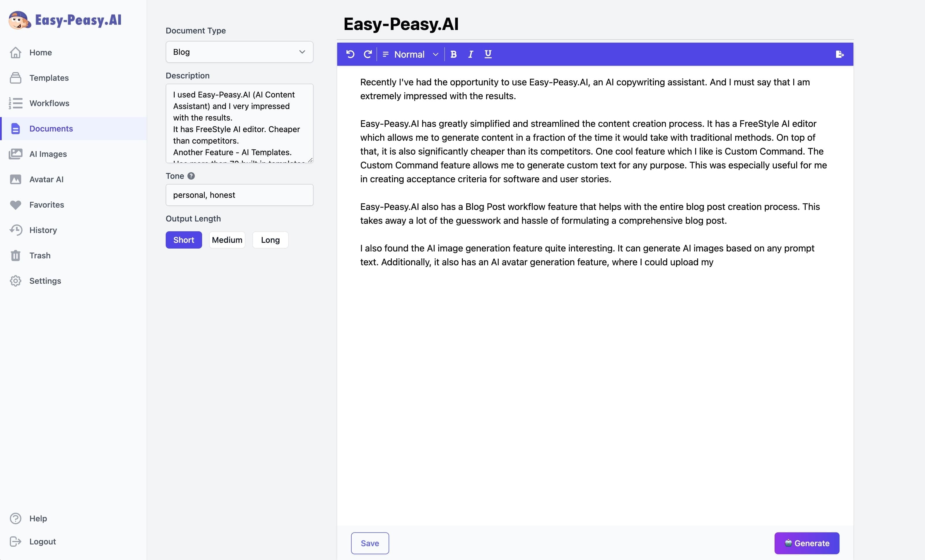The width and height of the screenshot is (925, 560).
Task: Open the AI Images section
Action: pyautogui.click(x=48, y=154)
